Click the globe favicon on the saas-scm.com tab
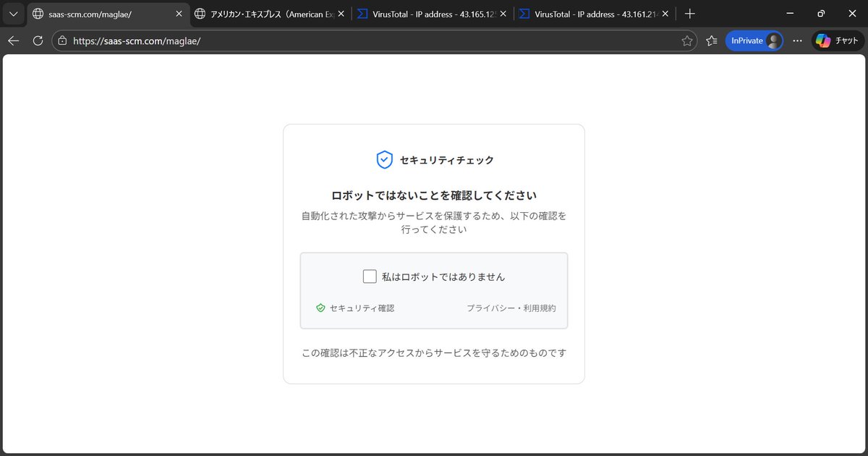868x456 pixels. 38,13
